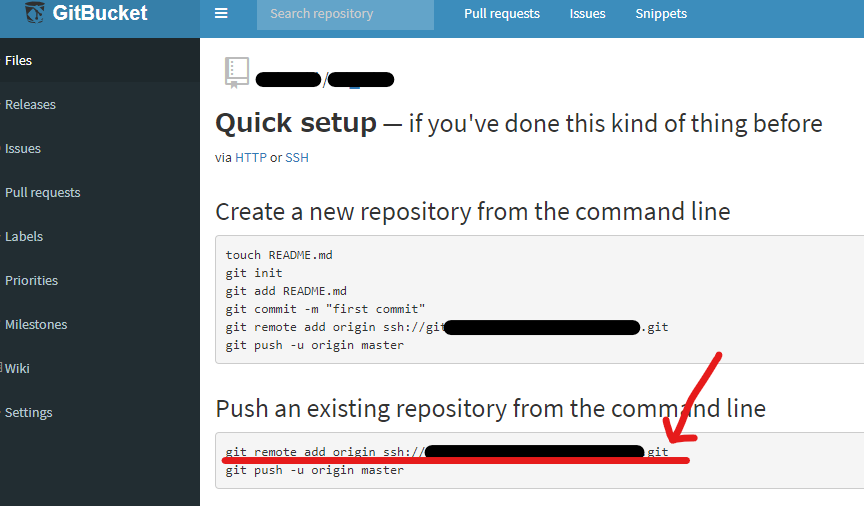This screenshot has height=506, width=864.
Task: Click the GitBucket logo icon
Action: [x=35, y=12]
